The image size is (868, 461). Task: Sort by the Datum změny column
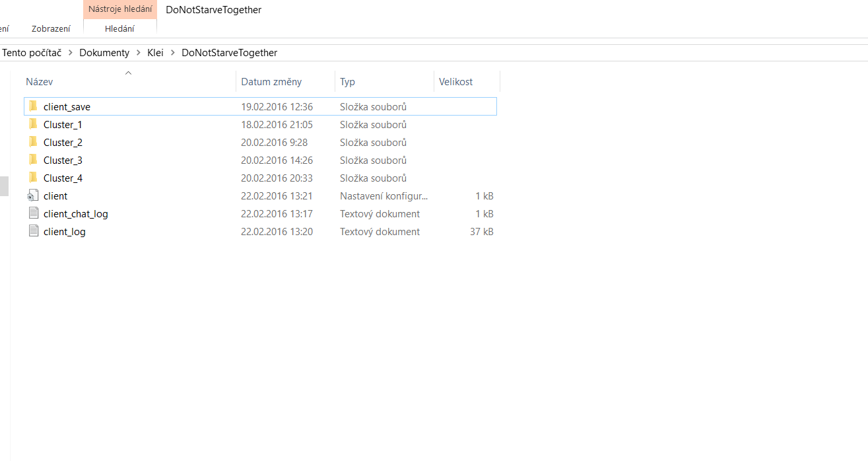pos(271,82)
